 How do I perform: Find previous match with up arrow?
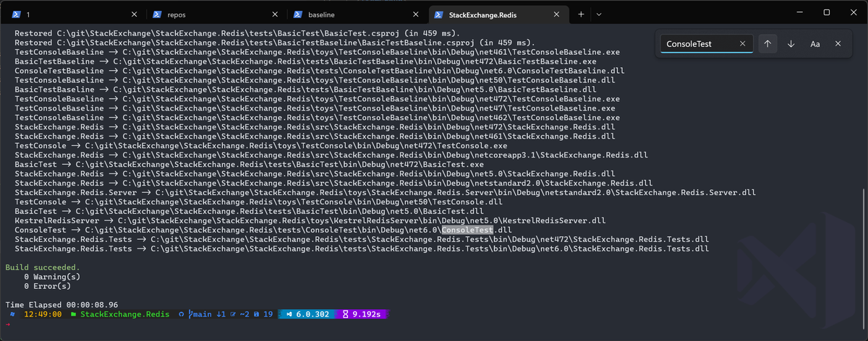tap(767, 44)
